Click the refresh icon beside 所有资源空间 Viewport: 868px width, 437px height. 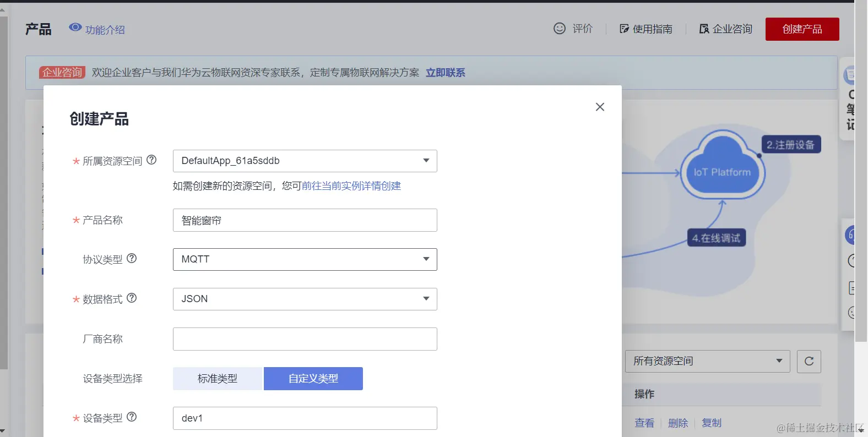click(809, 361)
